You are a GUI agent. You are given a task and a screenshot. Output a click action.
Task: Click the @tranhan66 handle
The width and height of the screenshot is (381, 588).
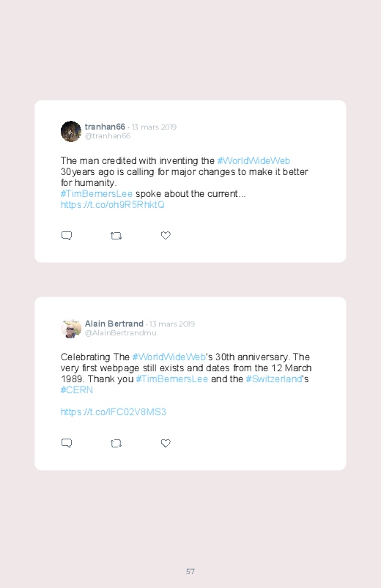point(108,136)
